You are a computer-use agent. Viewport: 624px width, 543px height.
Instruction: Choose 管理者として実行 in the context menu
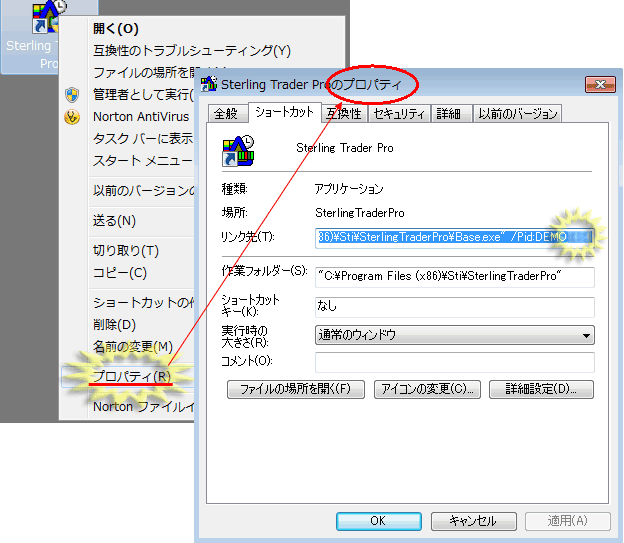pos(143,95)
